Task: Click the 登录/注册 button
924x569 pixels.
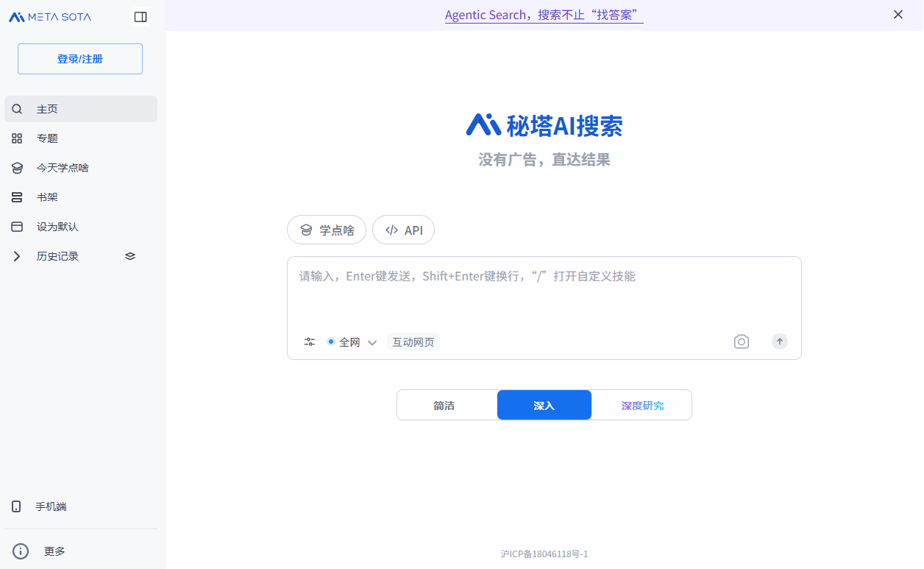Action: [80, 59]
